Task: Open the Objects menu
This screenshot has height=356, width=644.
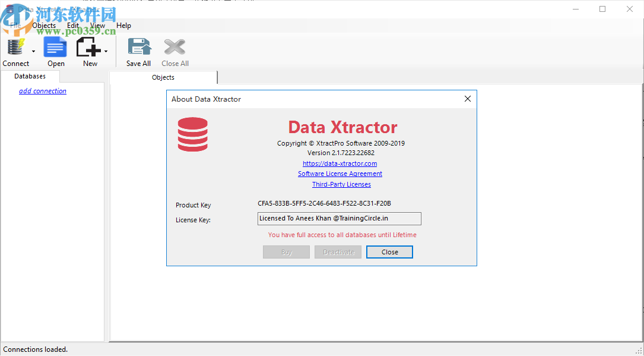Action: point(44,25)
